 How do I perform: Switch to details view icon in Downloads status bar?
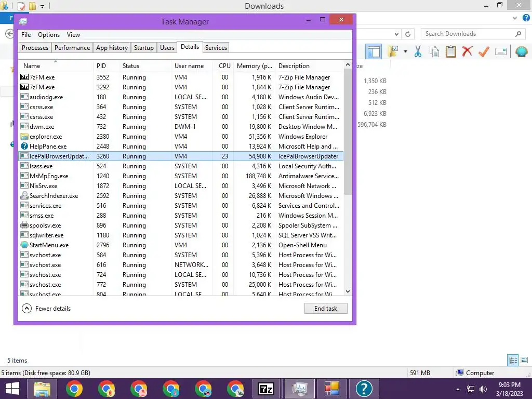(x=513, y=361)
